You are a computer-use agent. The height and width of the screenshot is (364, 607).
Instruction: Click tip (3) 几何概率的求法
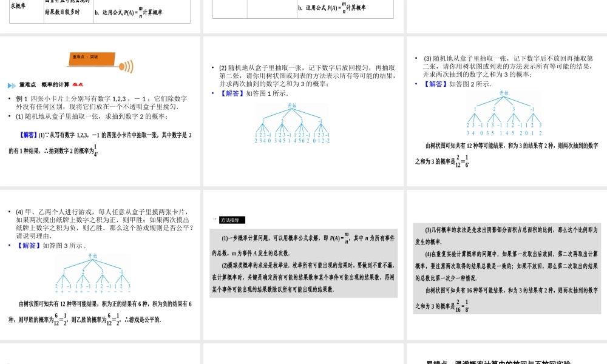(x=507, y=235)
